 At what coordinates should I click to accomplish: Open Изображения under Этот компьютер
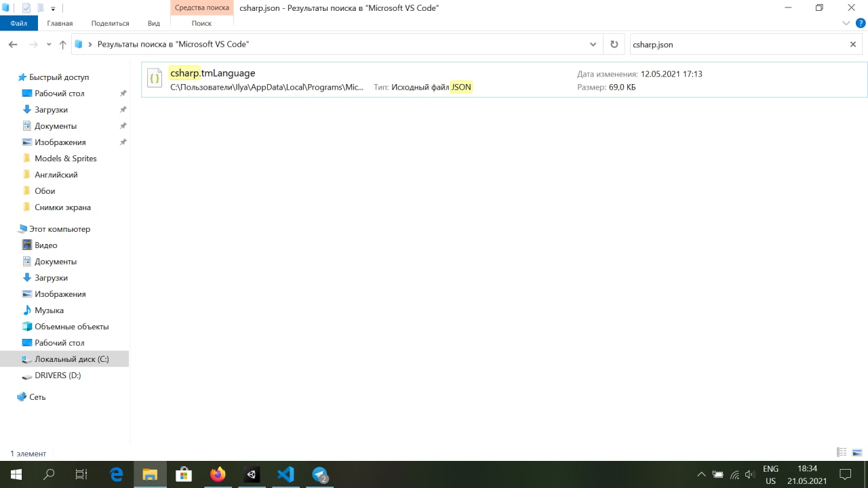coord(60,294)
